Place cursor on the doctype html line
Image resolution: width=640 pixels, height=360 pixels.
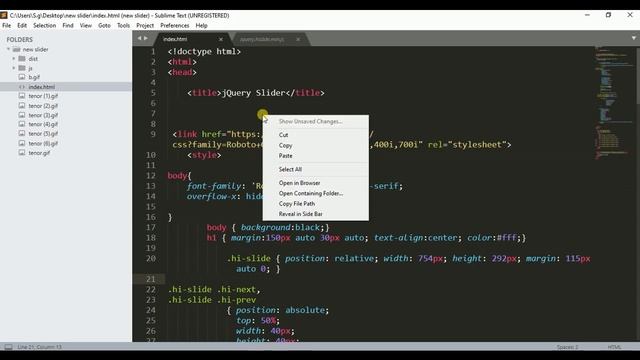(204, 51)
